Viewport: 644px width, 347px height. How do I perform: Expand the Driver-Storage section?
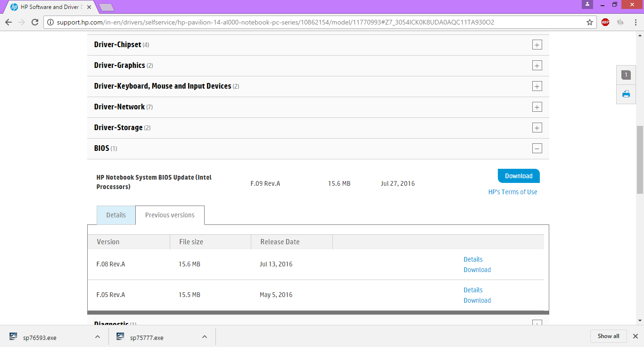[537, 128]
